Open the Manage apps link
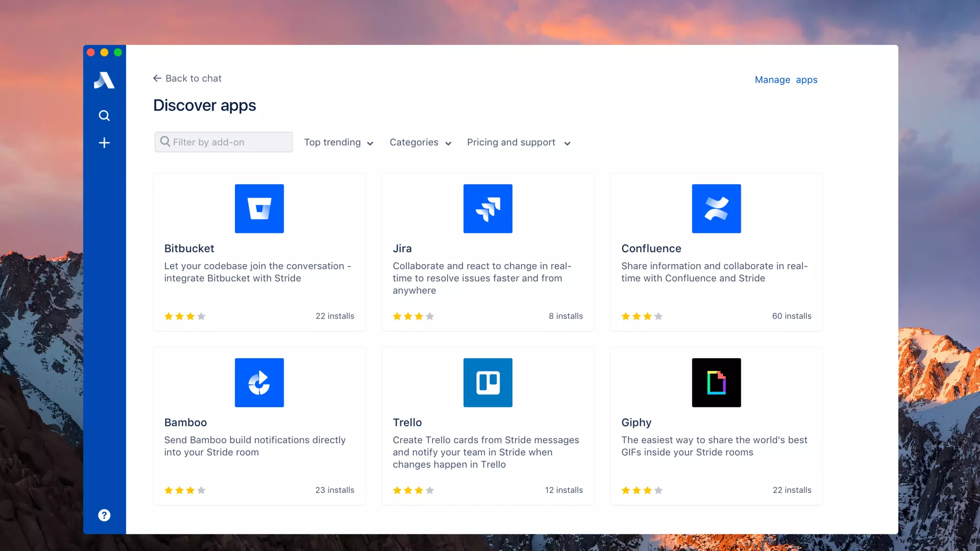 786,80
